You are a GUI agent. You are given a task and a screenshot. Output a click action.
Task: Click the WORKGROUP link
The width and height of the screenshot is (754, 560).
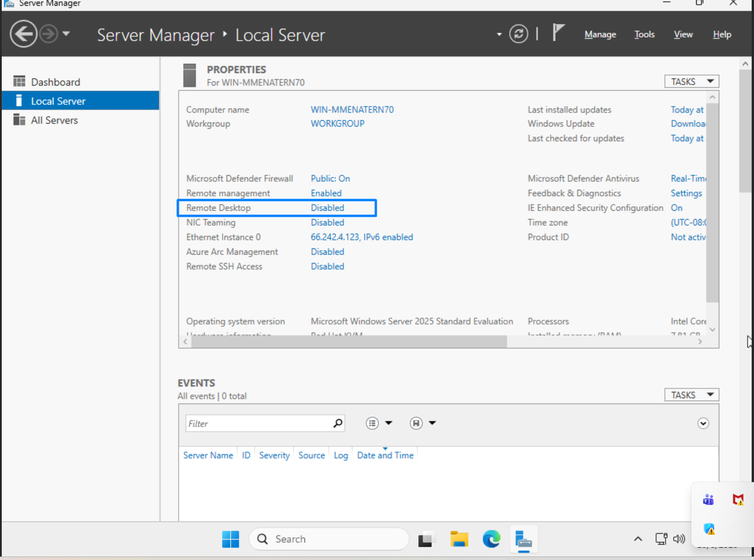337,124
